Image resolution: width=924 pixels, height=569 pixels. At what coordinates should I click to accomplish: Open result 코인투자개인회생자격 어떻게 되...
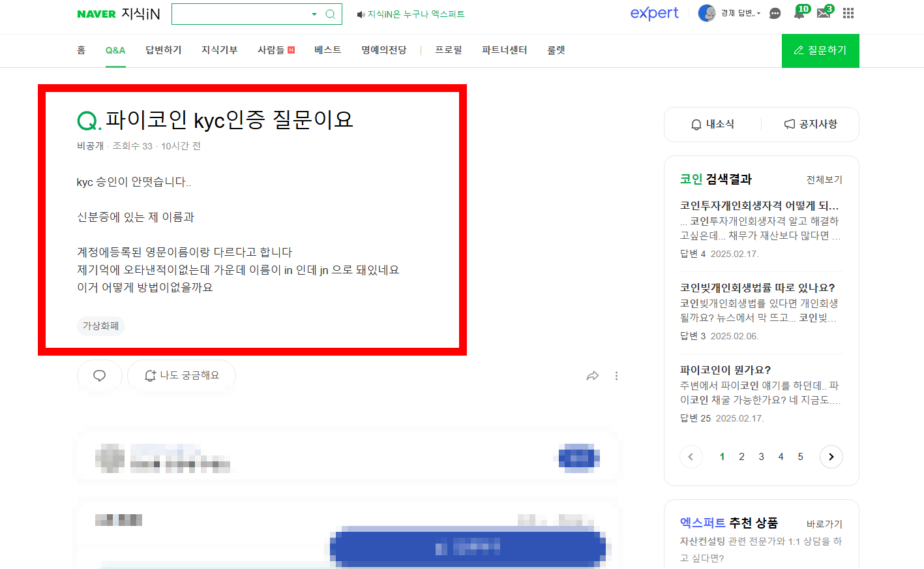[x=760, y=206]
